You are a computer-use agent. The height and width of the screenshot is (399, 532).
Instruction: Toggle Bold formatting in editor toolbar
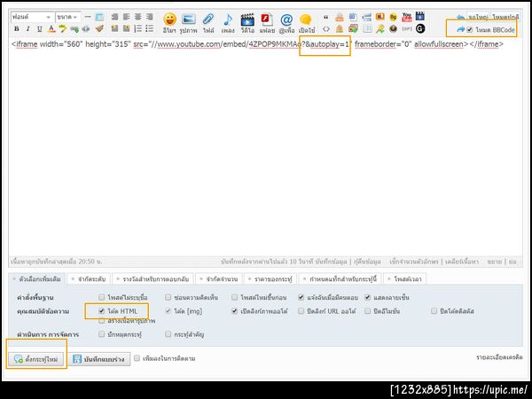(16, 29)
